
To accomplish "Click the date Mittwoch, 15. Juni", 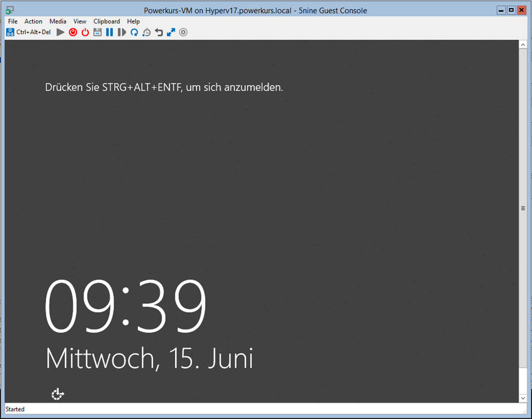I will click(x=150, y=358).
